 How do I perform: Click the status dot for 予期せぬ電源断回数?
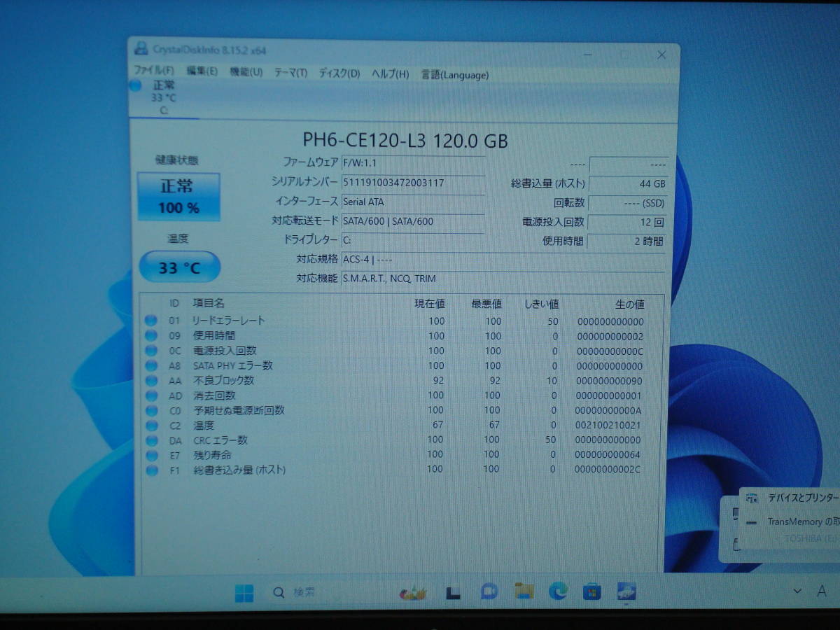(x=150, y=410)
